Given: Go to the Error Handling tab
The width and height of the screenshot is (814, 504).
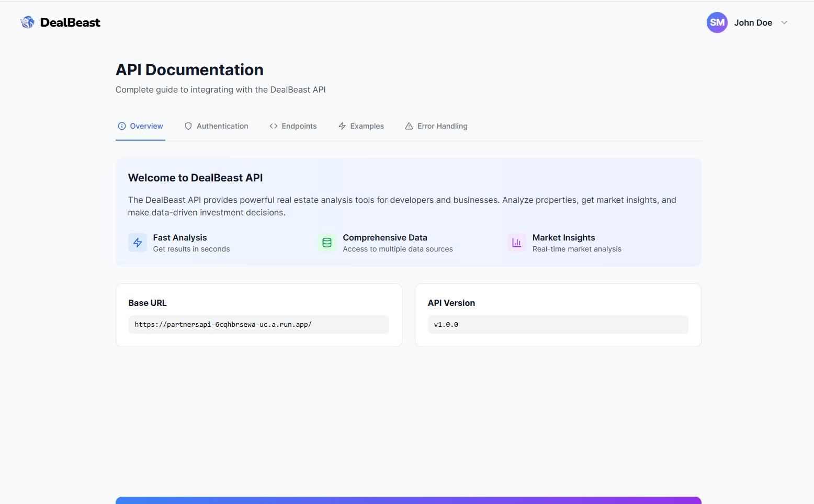Looking at the screenshot, I should [x=442, y=126].
